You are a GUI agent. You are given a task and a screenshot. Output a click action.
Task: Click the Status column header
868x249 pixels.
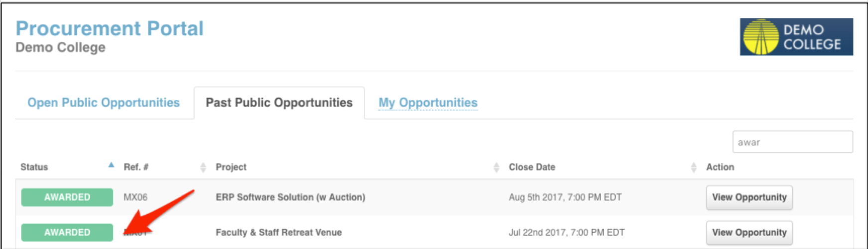pos(34,167)
